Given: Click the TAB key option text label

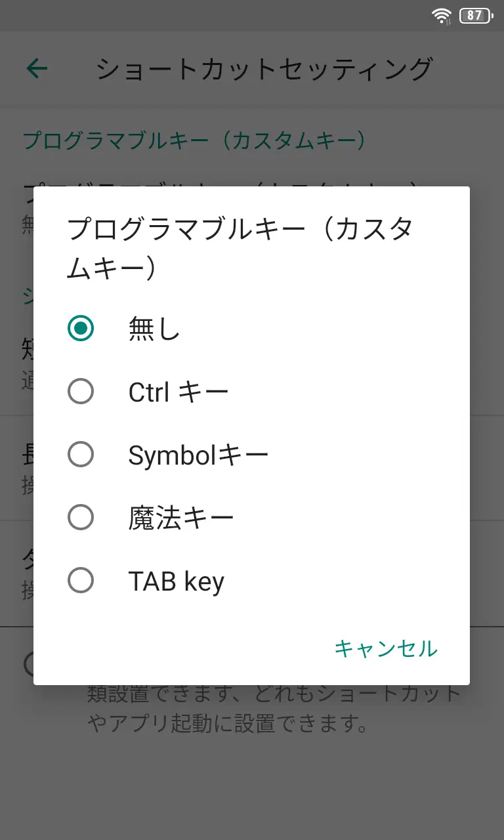Looking at the screenshot, I should pos(176,581).
